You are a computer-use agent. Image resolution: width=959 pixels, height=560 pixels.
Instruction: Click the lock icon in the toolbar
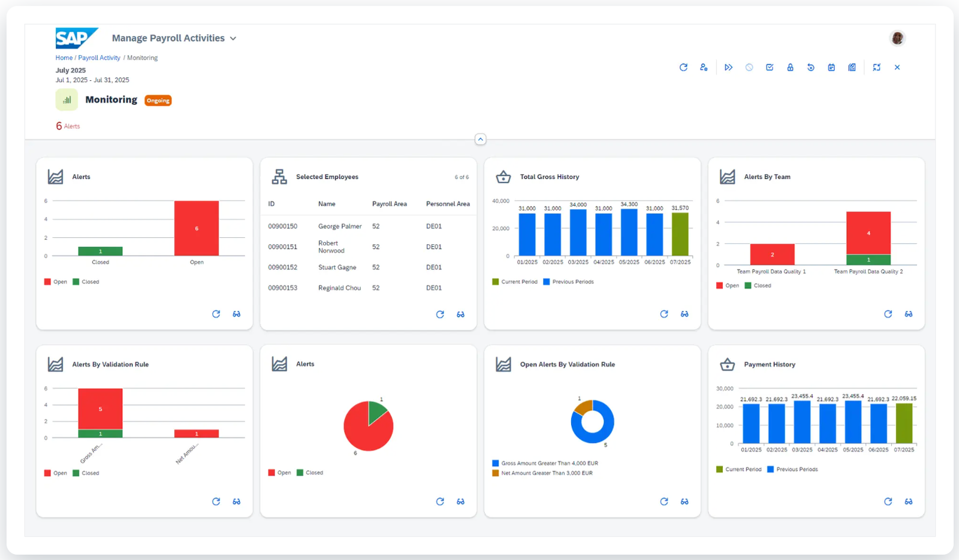[790, 68]
